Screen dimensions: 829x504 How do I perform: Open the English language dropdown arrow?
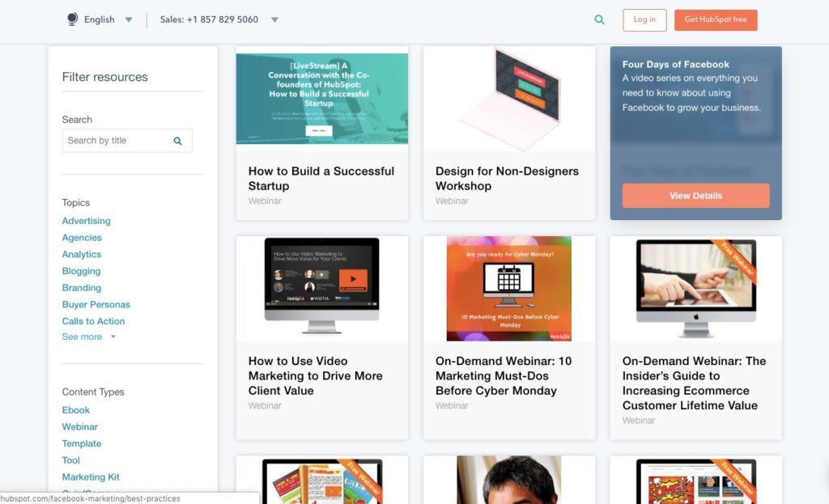tap(129, 20)
